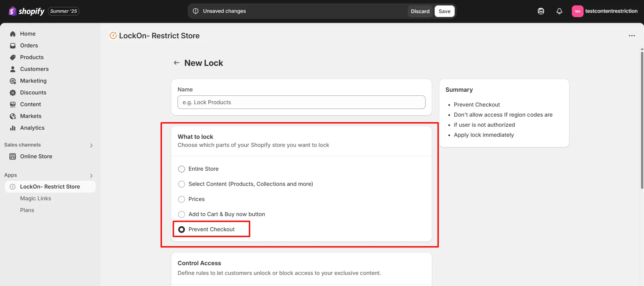
Task: Click the Content icon in sidebar
Action: click(x=13, y=104)
